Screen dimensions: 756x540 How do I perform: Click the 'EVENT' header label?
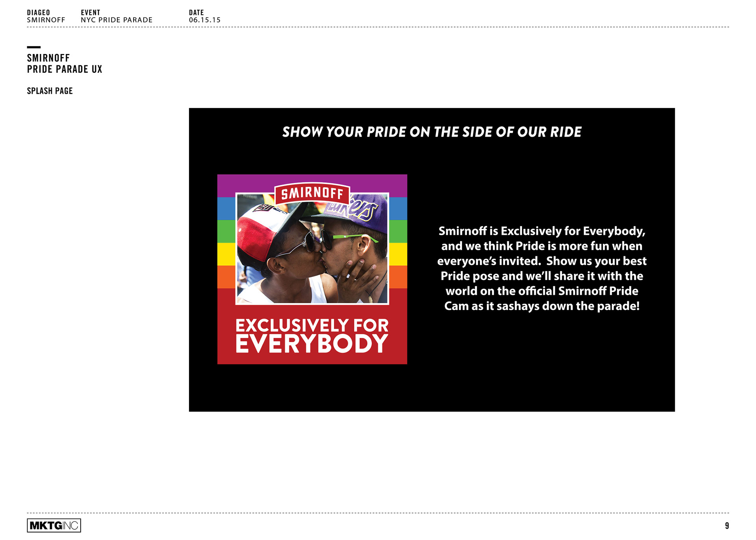tap(91, 13)
